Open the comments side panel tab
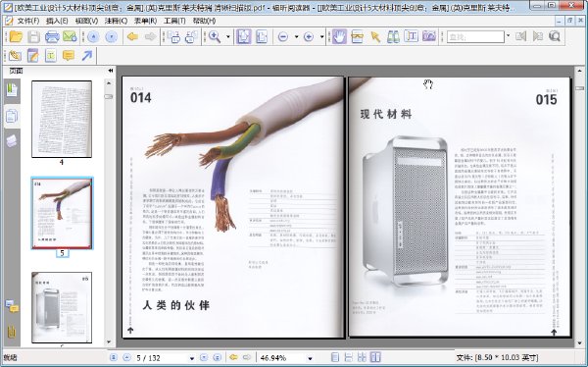588x367 pixels. point(12,306)
